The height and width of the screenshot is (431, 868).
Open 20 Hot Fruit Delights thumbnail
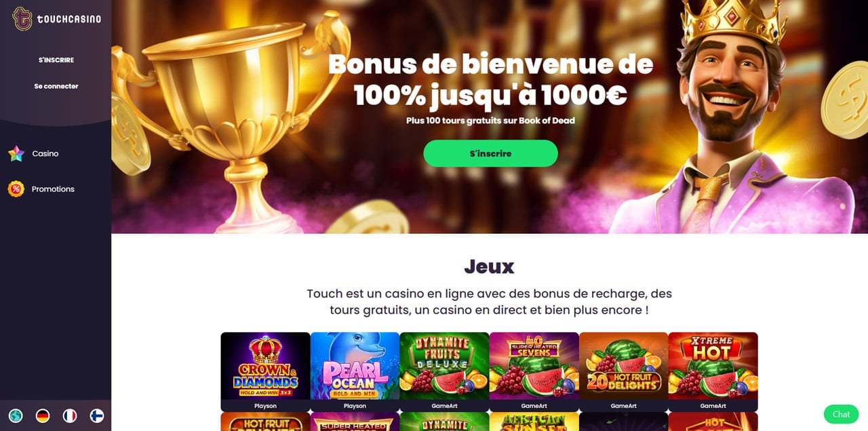(624, 372)
